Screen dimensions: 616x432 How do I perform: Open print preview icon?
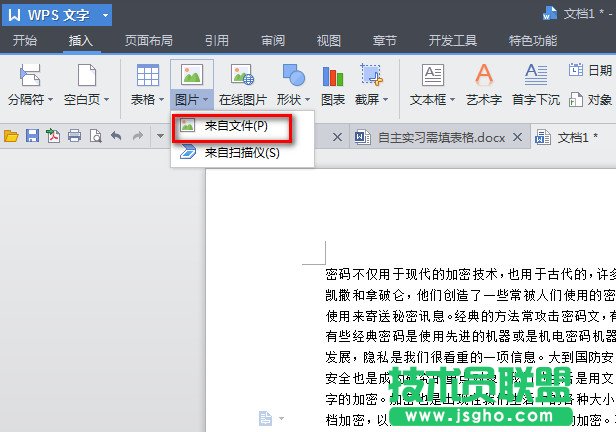[95, 136]
